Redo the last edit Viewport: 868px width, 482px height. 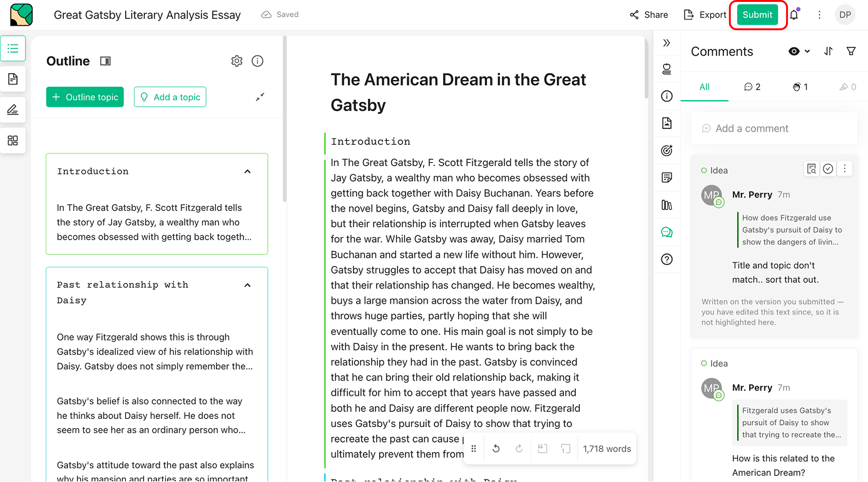pyautogui.click(x=519, y=448)
